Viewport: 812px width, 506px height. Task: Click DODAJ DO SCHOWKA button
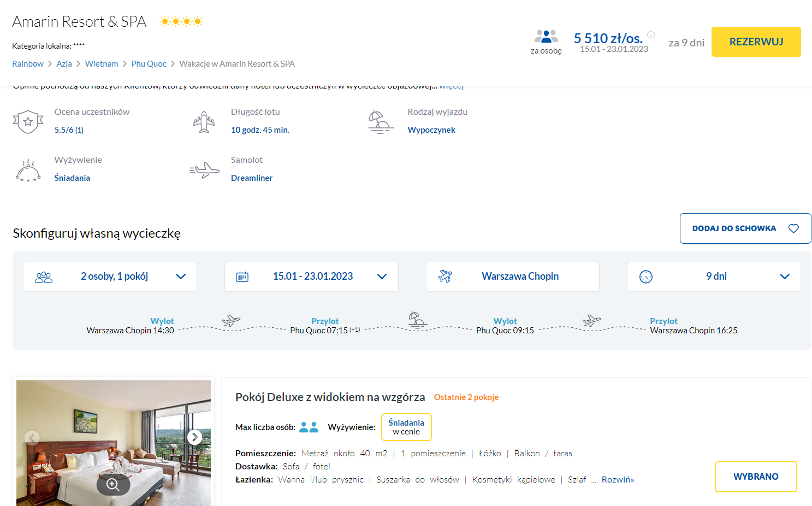[x=745, y=228]
